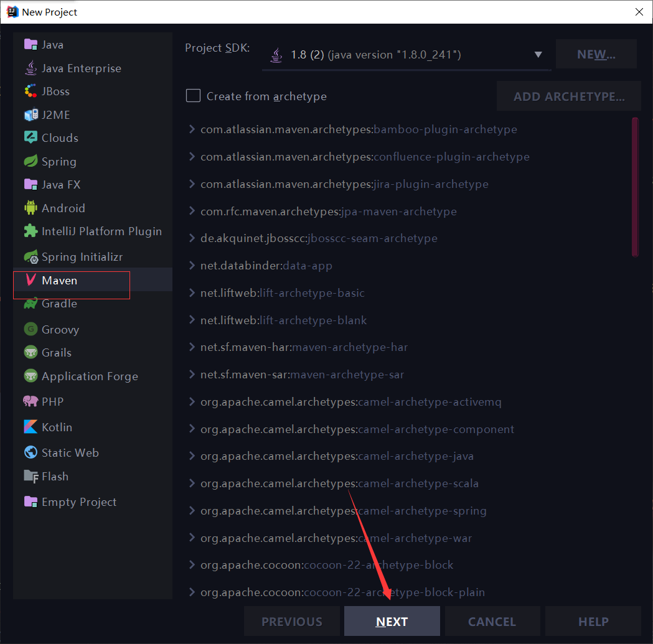Select camel-archetype-java row
Screen dimensions: 653x644
point(407,456)
